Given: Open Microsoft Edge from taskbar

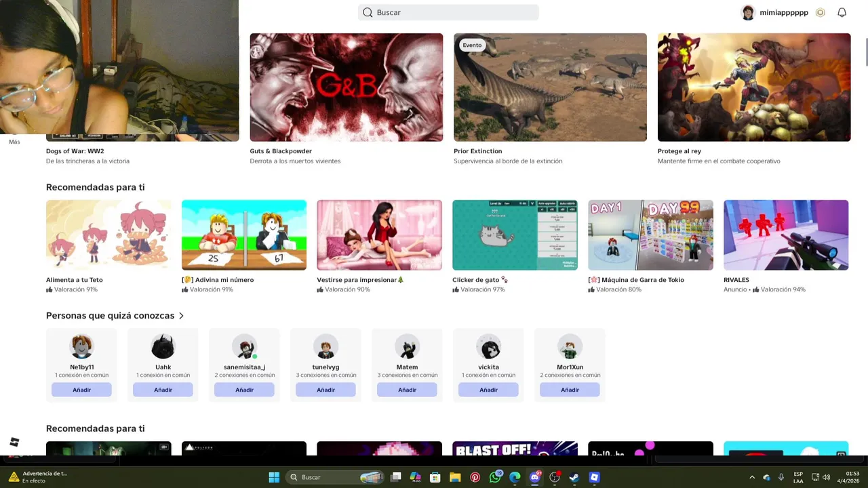Looking at the screenshot, I should (x=515, y=477).
